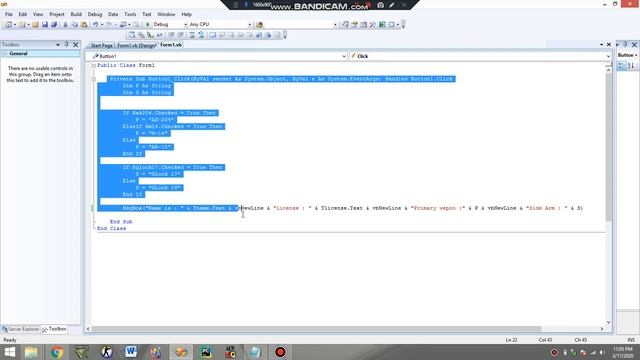Close the active Form1.vb document
The width and height of the screenshot is (640, 360).
click(609, 44)
